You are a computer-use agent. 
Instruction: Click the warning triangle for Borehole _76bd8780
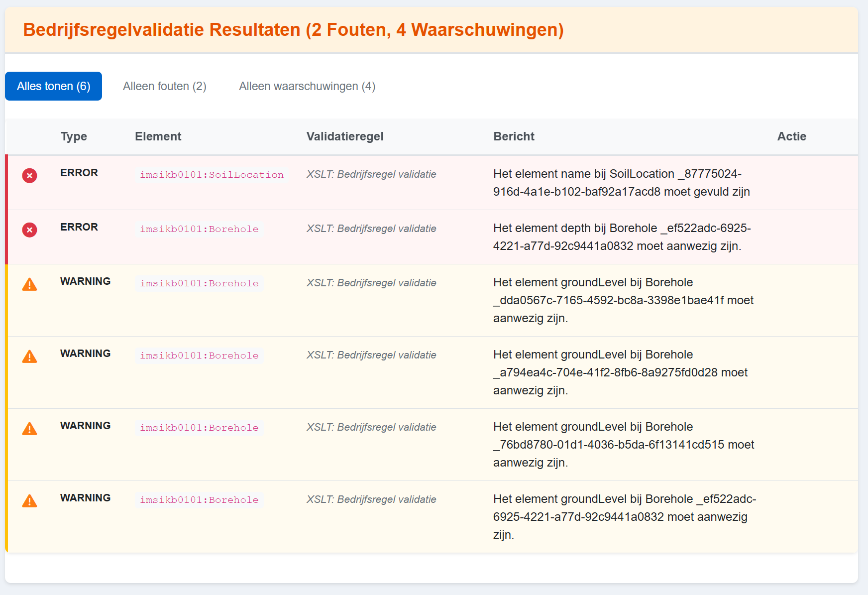click(x=29, y=429)
